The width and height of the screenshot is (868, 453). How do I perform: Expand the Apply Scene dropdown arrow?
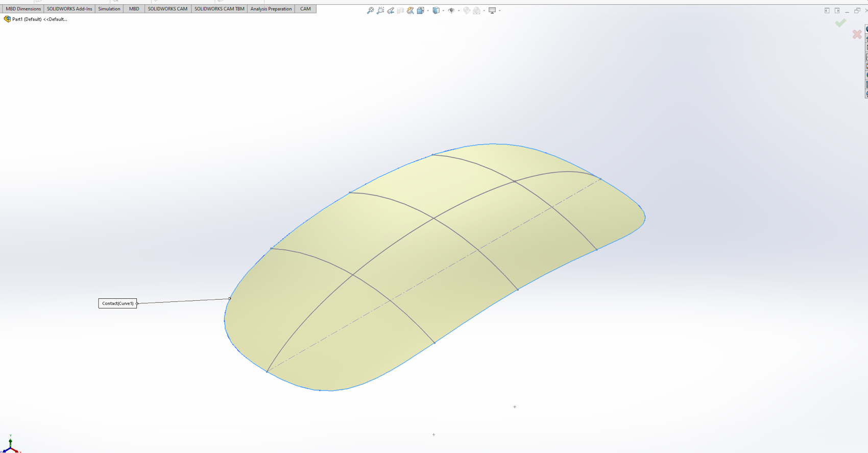pos(484,10)
